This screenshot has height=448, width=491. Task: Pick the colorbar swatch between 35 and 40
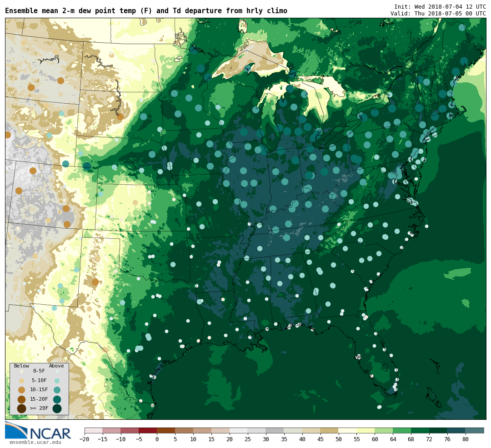[x=293, y=430]
